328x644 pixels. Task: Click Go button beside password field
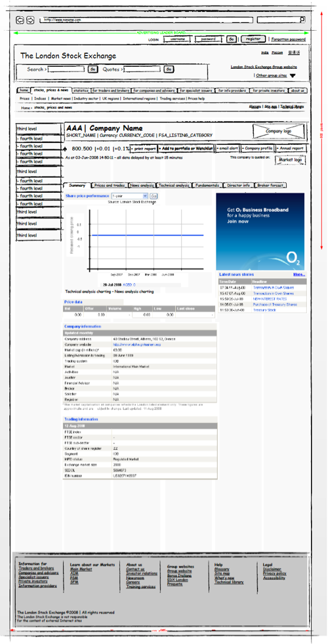tap(232, 39)
